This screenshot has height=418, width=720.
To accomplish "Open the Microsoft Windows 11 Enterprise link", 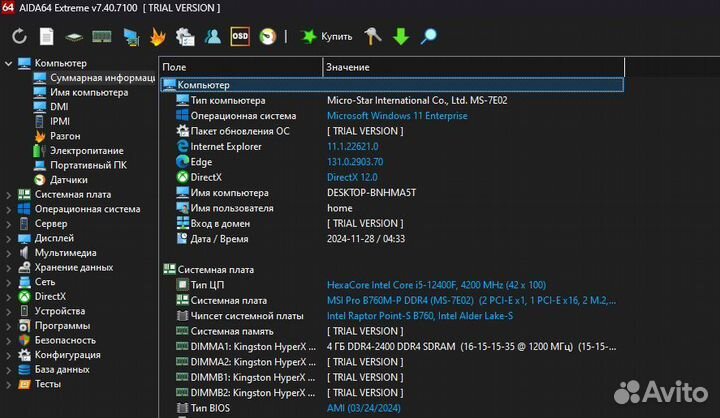I will tap(397, 116).
